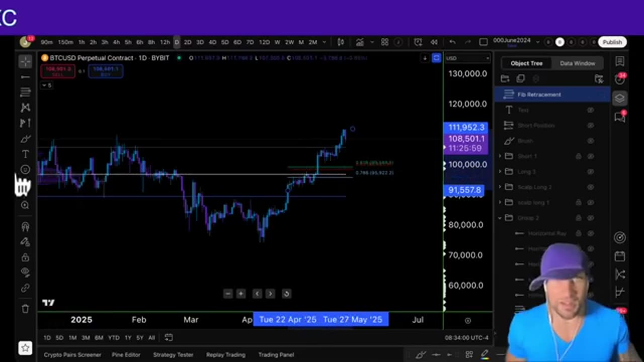This screenshot has height=362, width=644.
Task: Remove drawings with trash icon
Action: 25,309
